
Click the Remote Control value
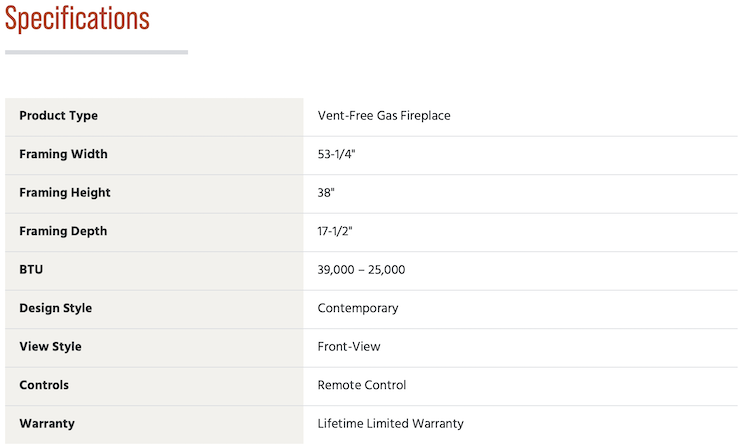[x=362, y=385]
